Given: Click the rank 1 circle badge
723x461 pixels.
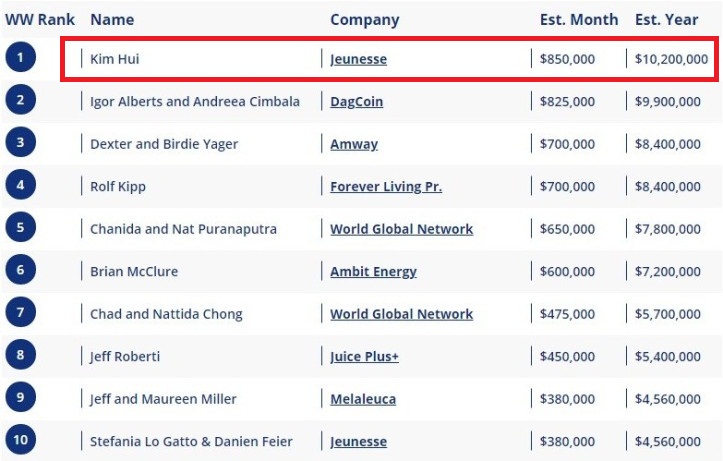Looking at the screenshot, I should click(20, 58).
